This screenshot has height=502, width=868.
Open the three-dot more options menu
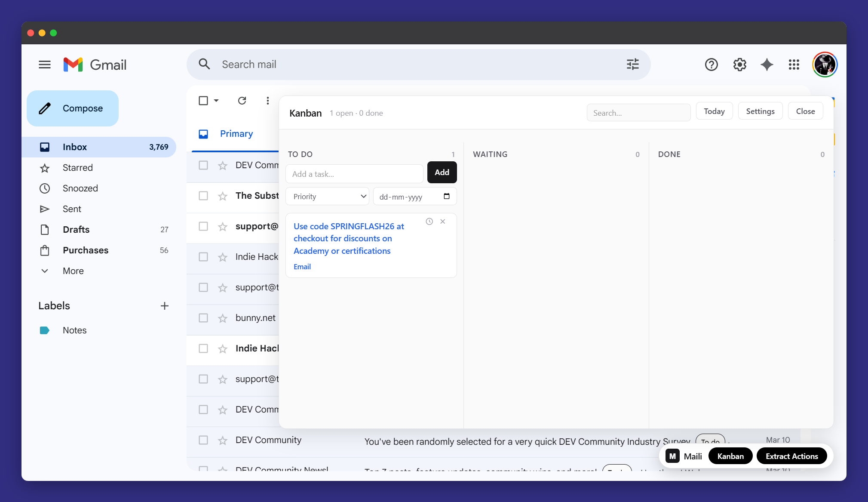pyautogui.click(x=267, y=100)
